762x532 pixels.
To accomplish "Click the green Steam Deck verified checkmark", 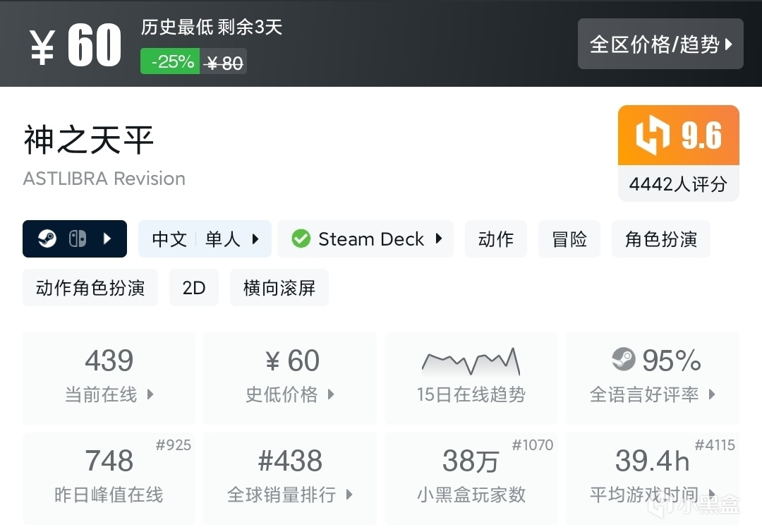I will (x=301, y=239).
